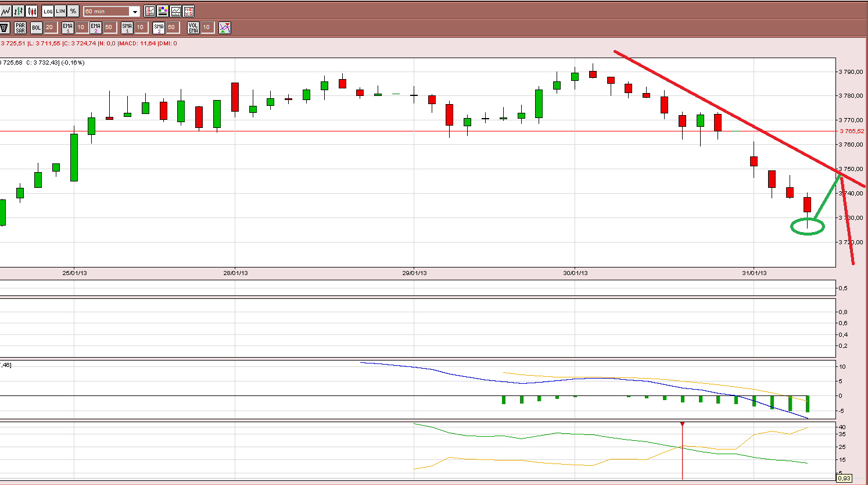Click the '(-0,16%)' change text
The width and height of the screenshot is (868, 485).
[73, 63]
